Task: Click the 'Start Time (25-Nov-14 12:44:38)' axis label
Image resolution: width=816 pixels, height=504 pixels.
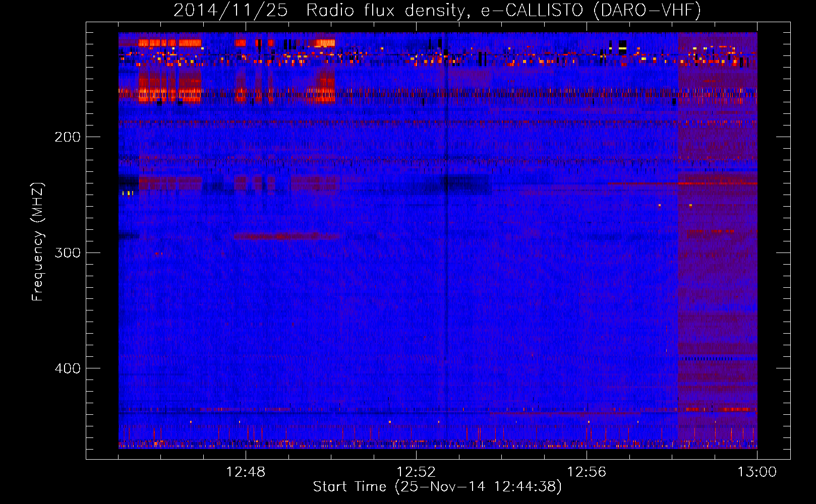Action: [437, 487]
